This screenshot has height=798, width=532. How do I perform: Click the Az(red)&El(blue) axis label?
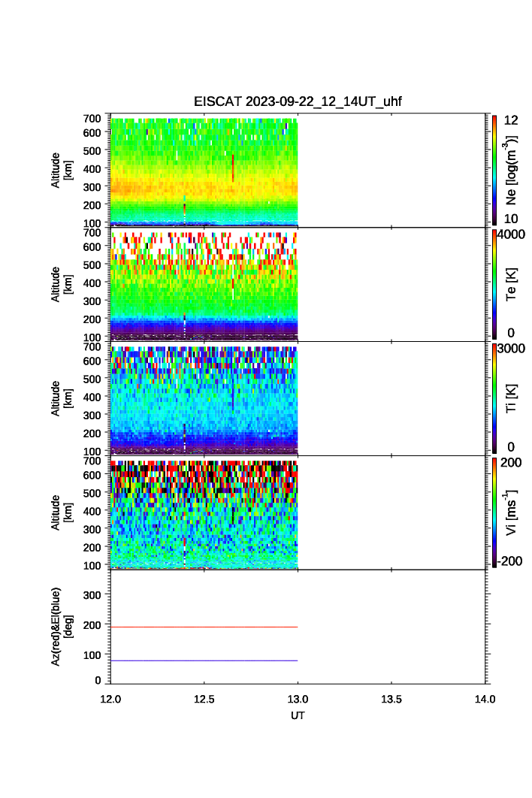(x=62, y=626)
